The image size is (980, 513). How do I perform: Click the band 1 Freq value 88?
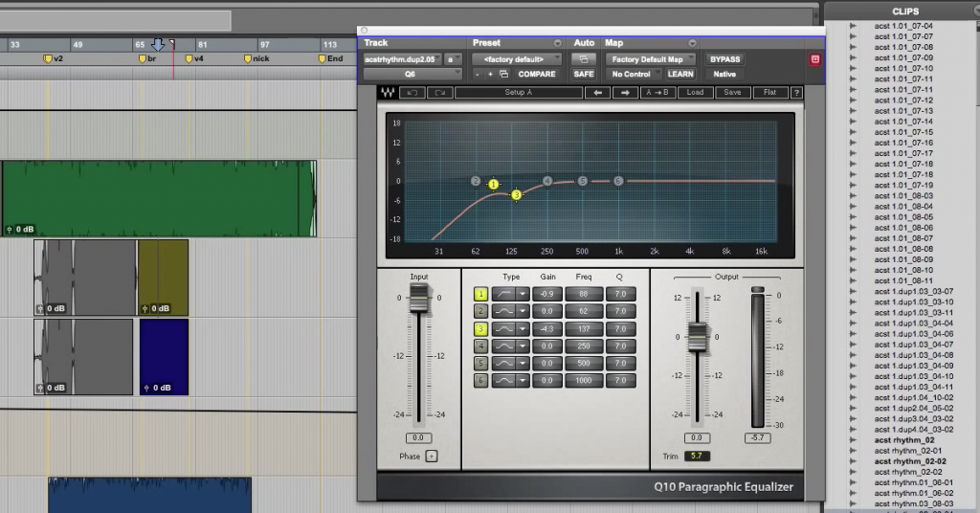[x=584, y=294]
